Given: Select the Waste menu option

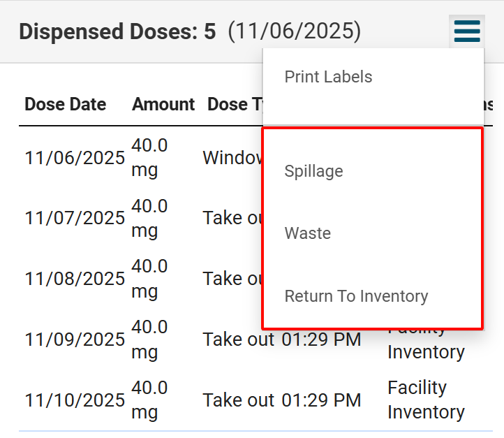Looking at the screenshot, I should (308, 233).
